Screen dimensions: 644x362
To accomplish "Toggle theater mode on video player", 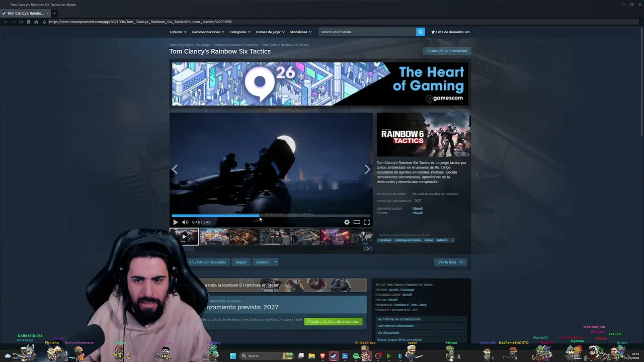I will point(357,222).
